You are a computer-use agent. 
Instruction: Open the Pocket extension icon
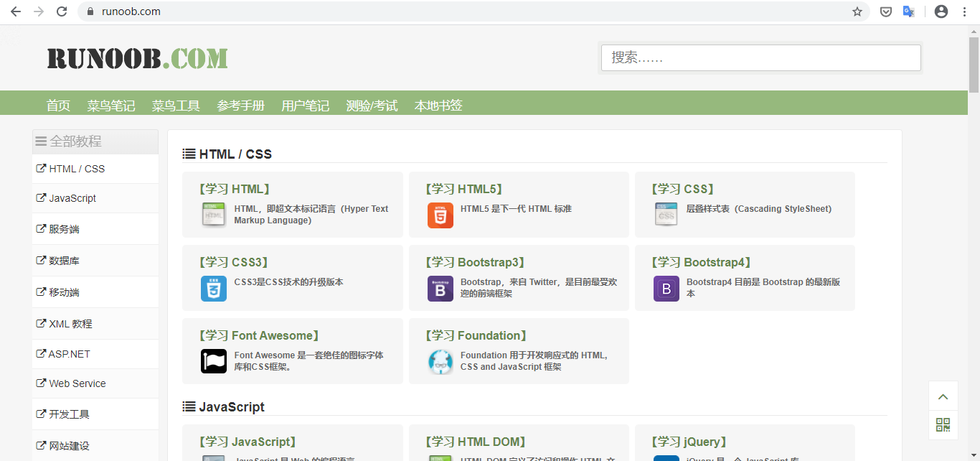pos(886,11)
